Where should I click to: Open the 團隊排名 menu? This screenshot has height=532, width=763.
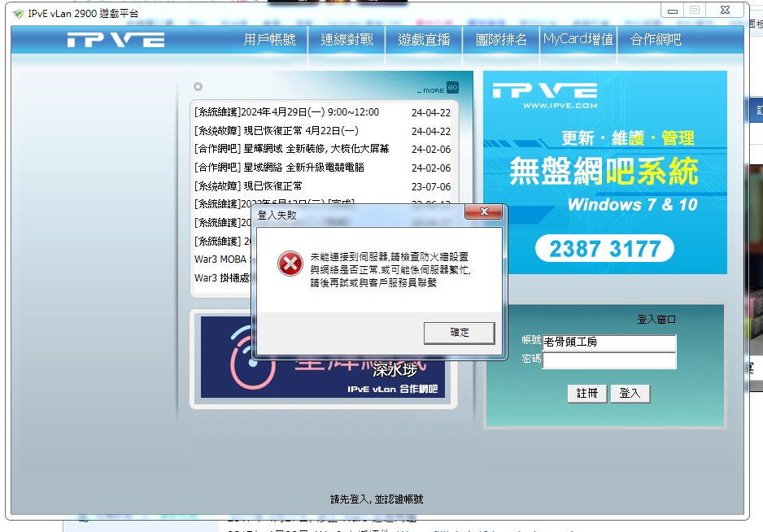coord(501,39)
